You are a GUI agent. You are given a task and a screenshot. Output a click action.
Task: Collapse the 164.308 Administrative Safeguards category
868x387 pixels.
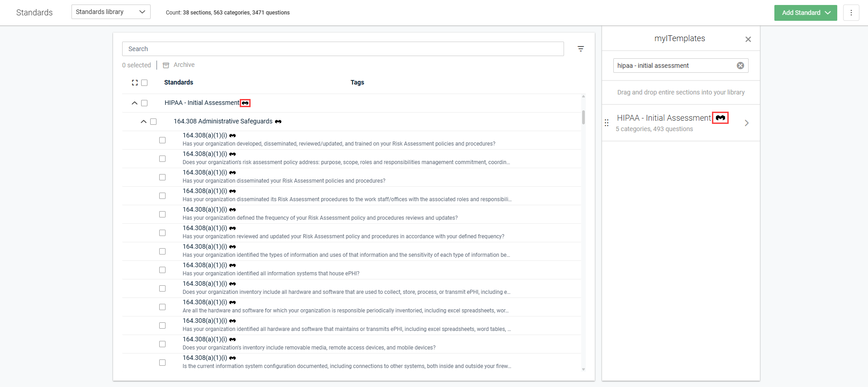(143, 122)
